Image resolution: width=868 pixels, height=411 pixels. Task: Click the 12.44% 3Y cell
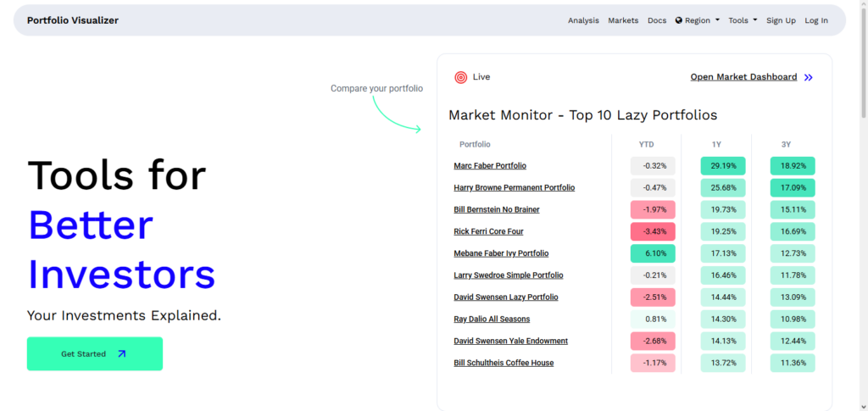click(x=793, y=341)
